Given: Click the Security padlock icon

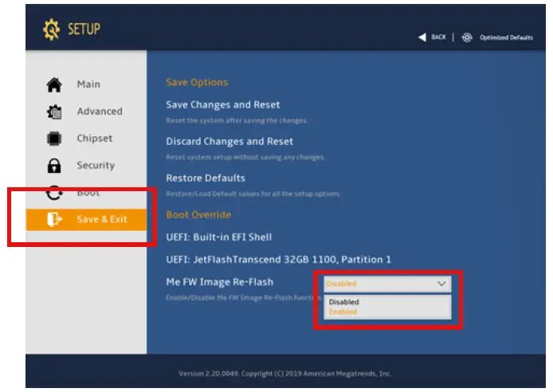Looking at the screenshot, I should pos(54,166).
